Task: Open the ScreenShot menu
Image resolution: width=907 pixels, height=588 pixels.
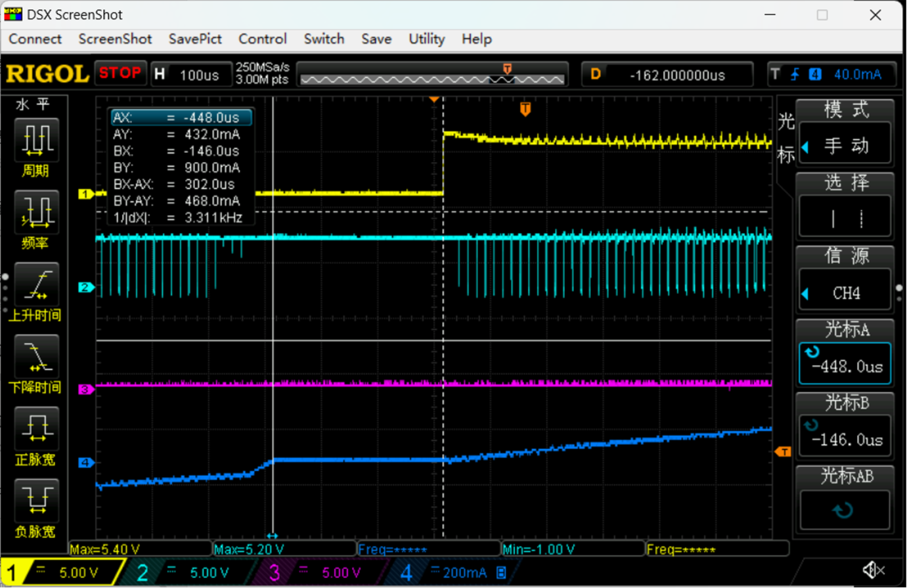Action: click(x=115, y=39)
